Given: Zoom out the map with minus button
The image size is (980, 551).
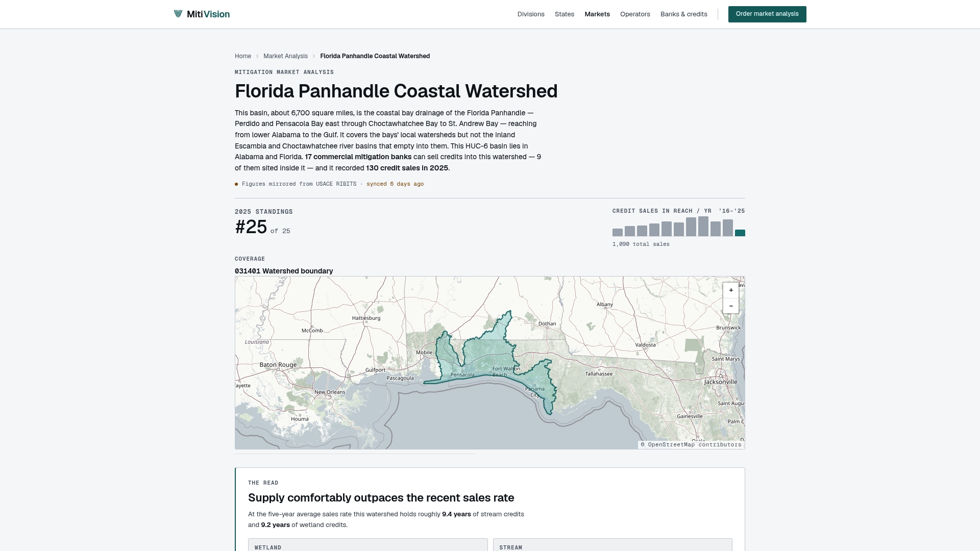Looking at the screenshot, I should [731, 306].
